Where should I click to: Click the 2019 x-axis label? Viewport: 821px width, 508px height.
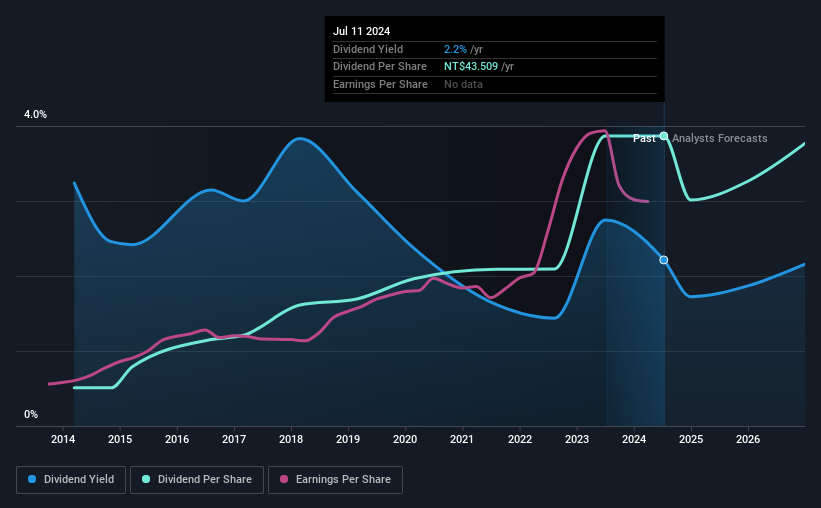348,439
